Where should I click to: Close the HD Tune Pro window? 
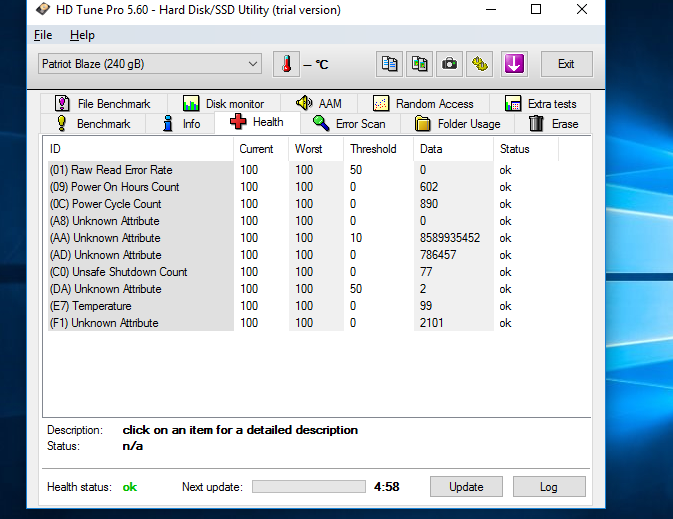(x=582, y=9)
